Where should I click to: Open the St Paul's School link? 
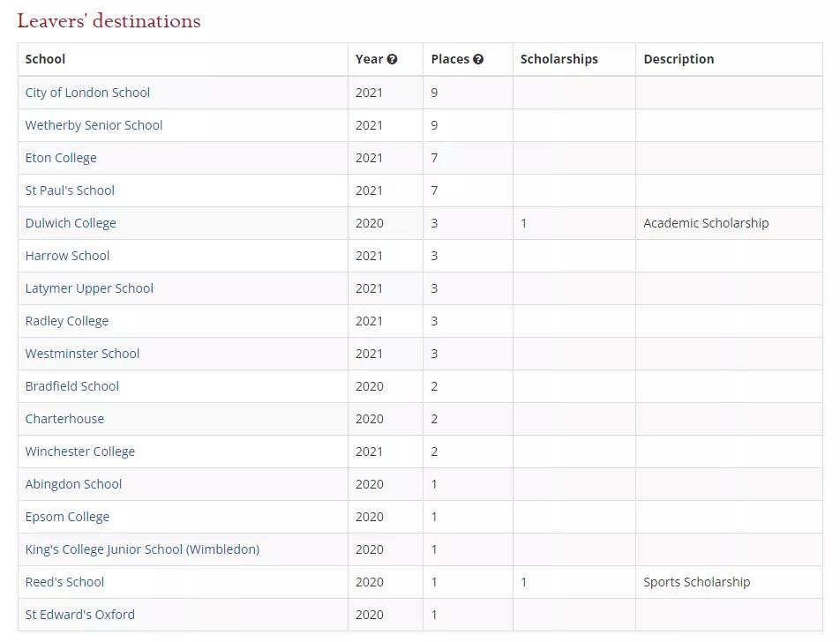70,190
